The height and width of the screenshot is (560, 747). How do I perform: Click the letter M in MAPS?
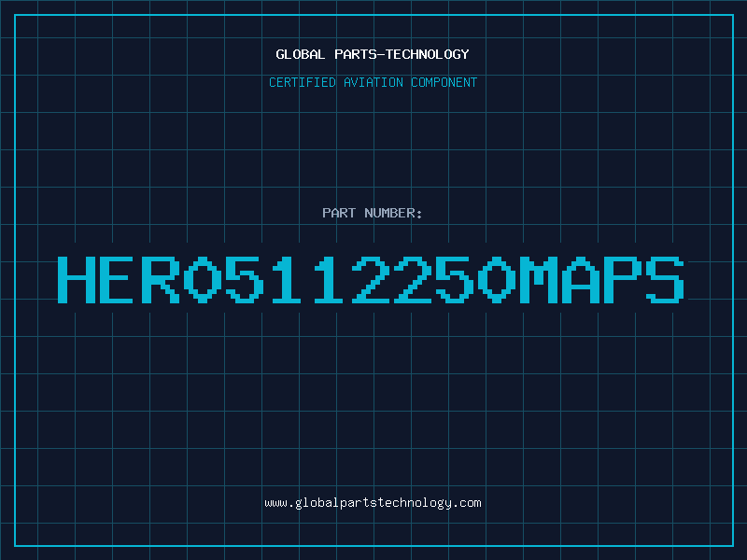[x=539, y=279]
